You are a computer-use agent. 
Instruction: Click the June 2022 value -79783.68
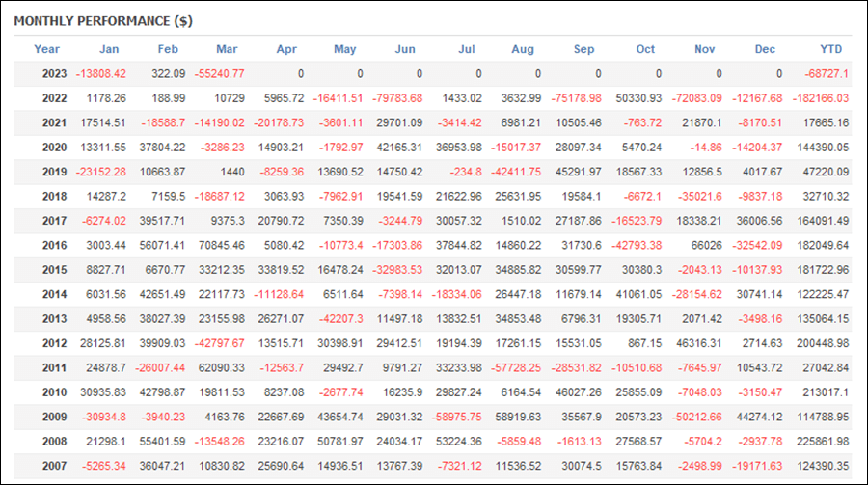(x=397, y=98)
